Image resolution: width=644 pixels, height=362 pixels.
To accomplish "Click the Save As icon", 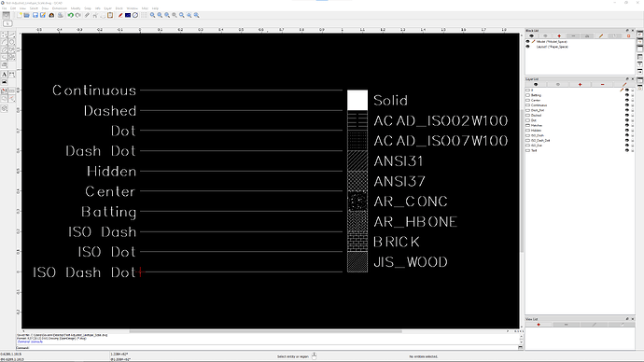I will 43,15.
